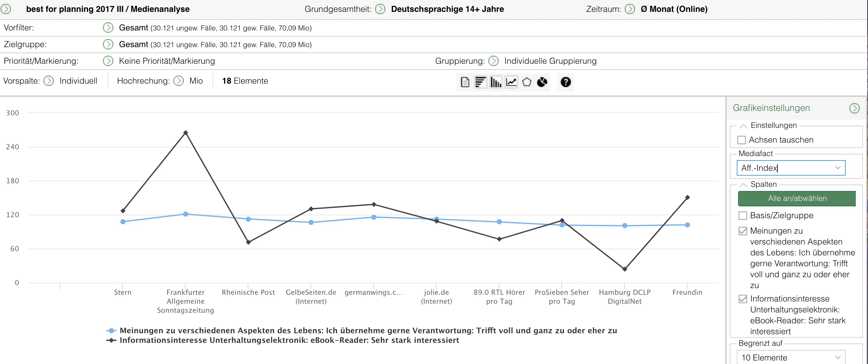Click the Stern axis label
The height and width of the screenshot is (364, 868).
click(123, 293)
